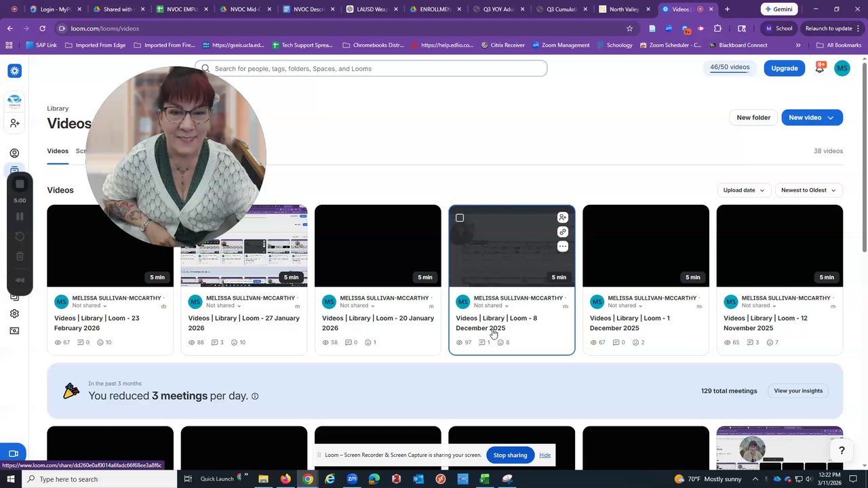Screen dimensions: 868x488
Task: Open the notifications bell
Action: tap(819, 68)
